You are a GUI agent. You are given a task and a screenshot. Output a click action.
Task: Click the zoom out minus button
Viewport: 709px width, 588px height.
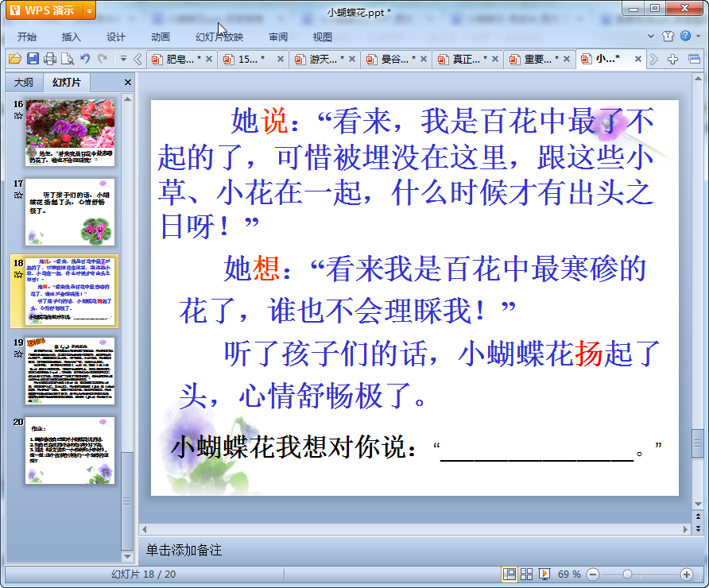[593, 574]
